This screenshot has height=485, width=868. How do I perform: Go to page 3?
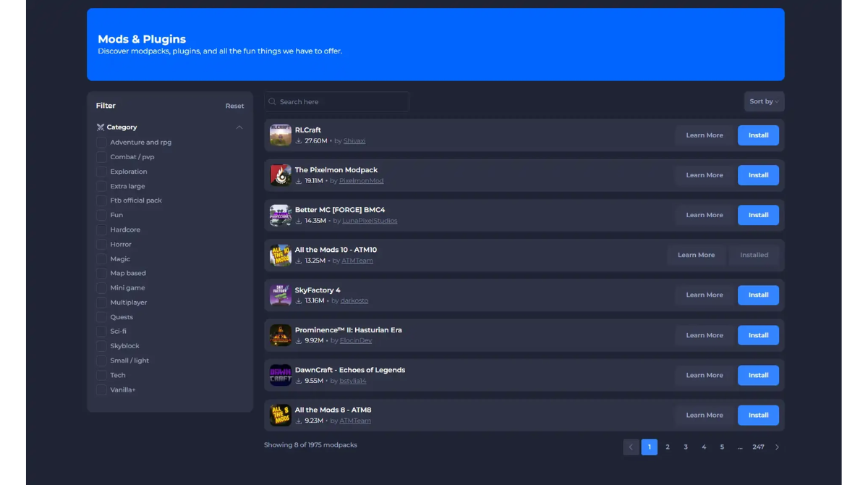tap(686, 447)
